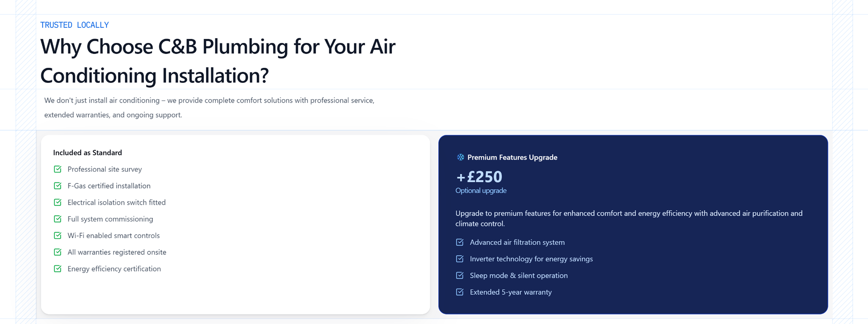This screenshot has width=868, height=324.
Task: Click the checkbox icon for Extended 5-year warranty
Action: point(460,292)
